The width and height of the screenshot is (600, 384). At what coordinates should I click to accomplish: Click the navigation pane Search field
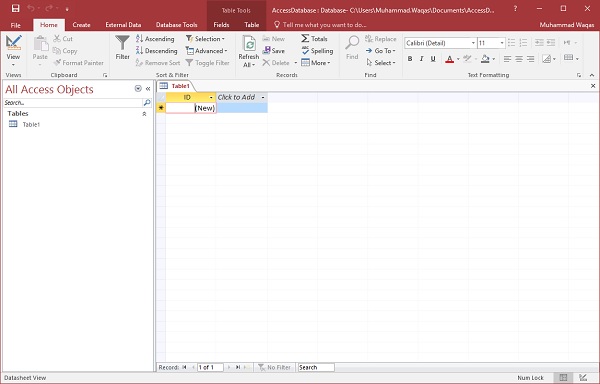pyautogui.click(x=73, y=103)
